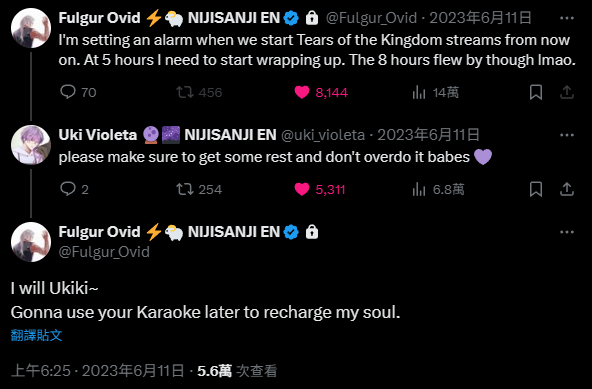View Uki tweet's 6.8萬 view stats

[x=438, y=189]
